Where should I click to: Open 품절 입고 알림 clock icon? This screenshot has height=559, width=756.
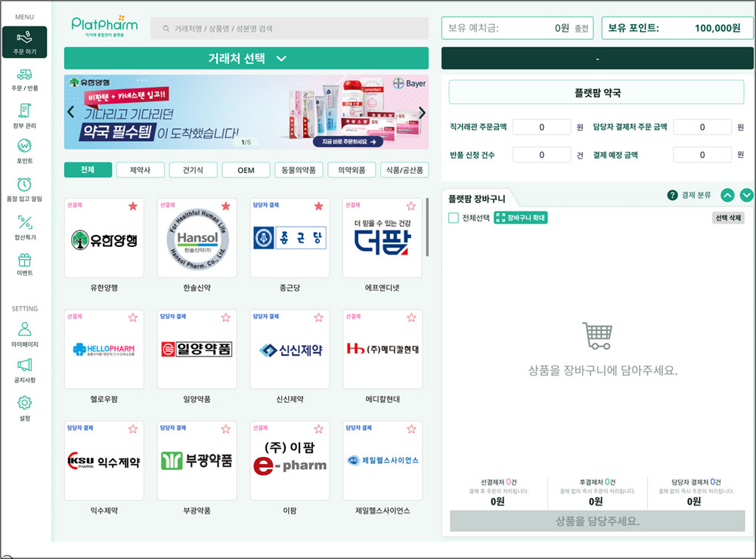(x=25, y=184)
